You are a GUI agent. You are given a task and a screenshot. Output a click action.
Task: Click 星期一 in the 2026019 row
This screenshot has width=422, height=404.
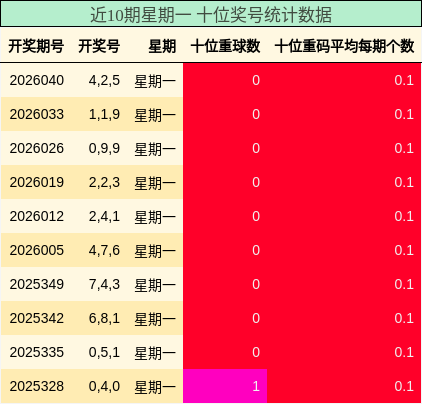(155, 183)
